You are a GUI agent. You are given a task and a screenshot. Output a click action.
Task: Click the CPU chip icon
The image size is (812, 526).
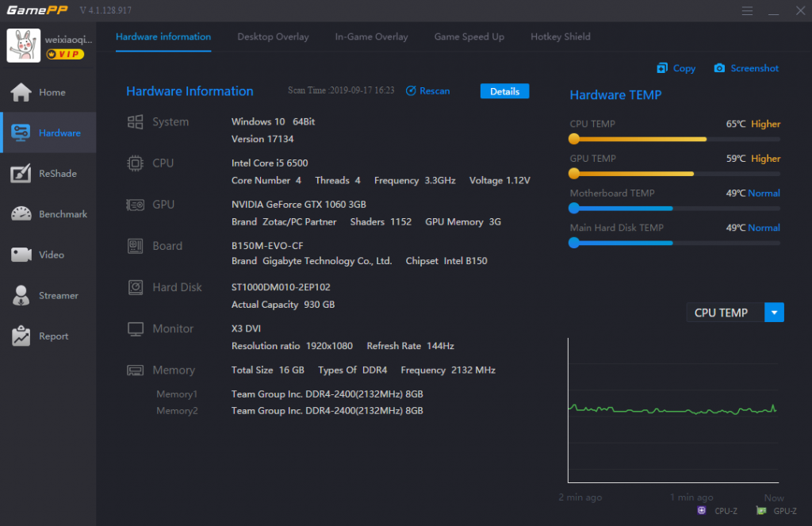tap(135, 163)
